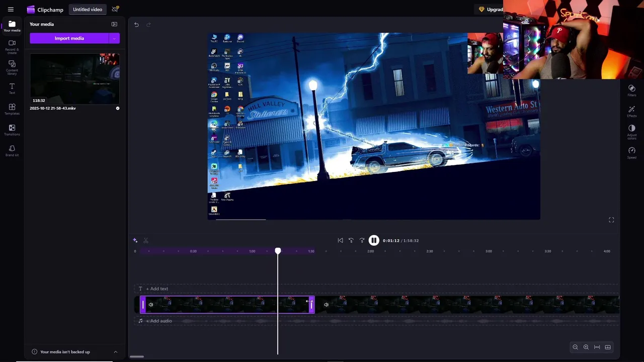The image size is (644, 362).
Task: Open the Your media sidebar tab
Action: 12,26
